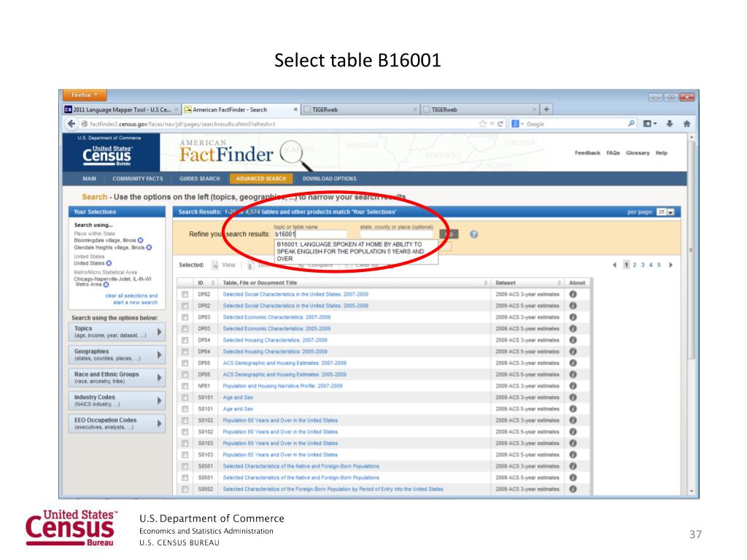Go to the previous results page arrow
The width and height of the screenshot is (747, 560).
614,265
